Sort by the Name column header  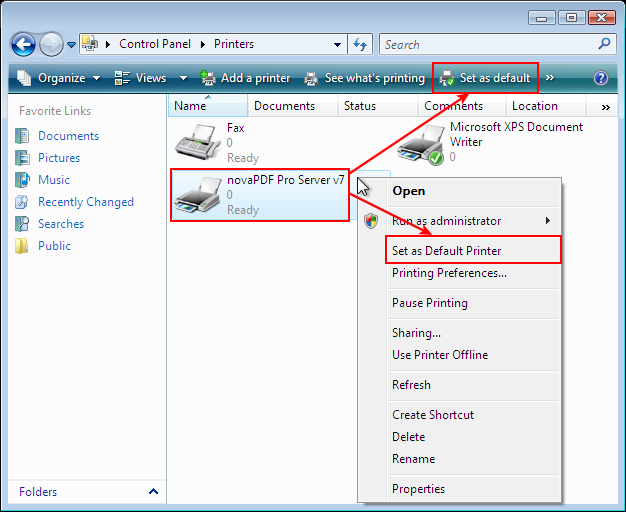[208, 106]
